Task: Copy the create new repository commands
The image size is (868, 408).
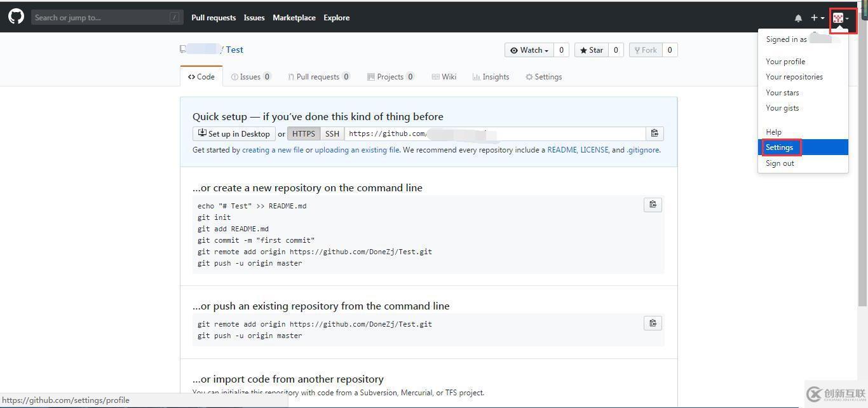Action: click(653, 205)
